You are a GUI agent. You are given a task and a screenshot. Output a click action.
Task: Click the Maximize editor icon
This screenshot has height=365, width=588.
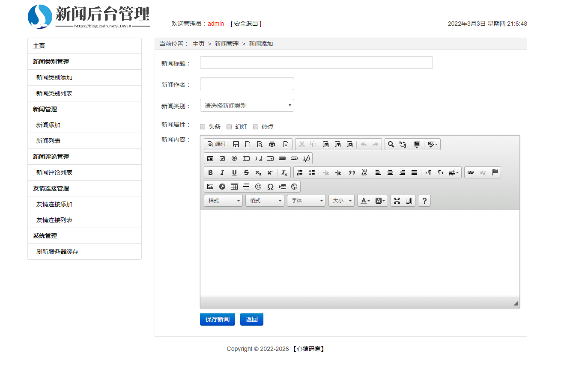pos(397,200)
